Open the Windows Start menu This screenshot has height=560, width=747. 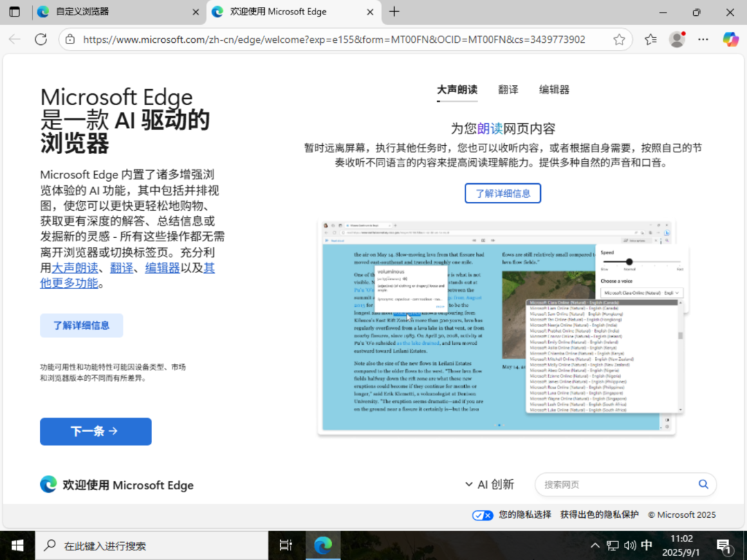(17, 545)
